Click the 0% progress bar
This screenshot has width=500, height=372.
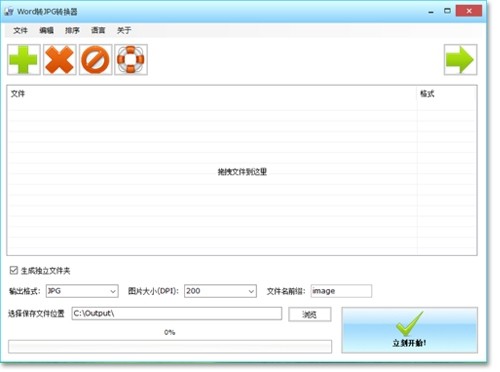click(170, 346)
